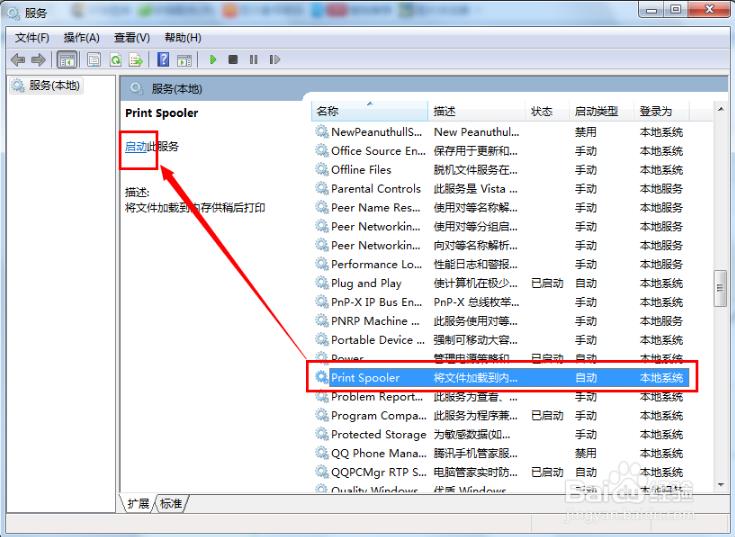Click the blue Help question mark icon
Image resolution: width=735 pixels, height=537 pixels.
point(162,60)
